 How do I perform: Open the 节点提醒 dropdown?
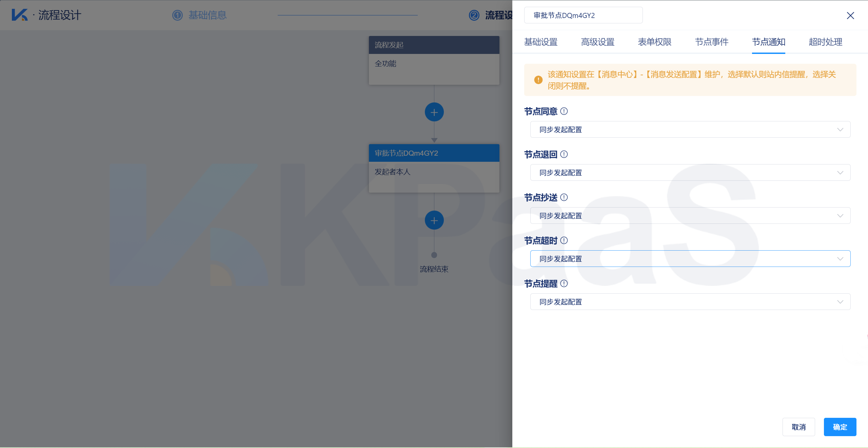690,302
